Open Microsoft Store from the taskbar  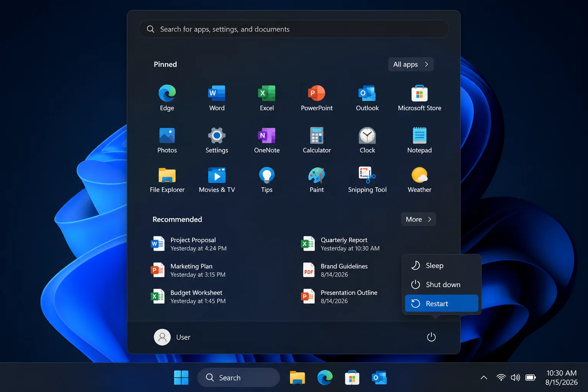pos(352,378)
